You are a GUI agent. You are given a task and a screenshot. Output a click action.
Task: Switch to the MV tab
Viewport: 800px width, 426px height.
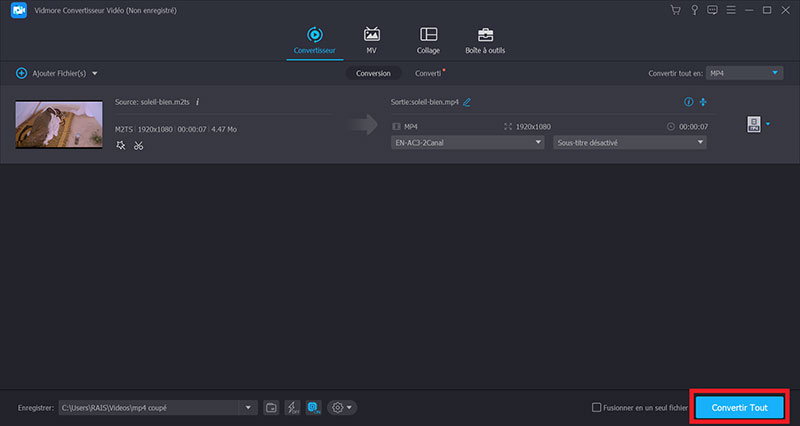372,40
